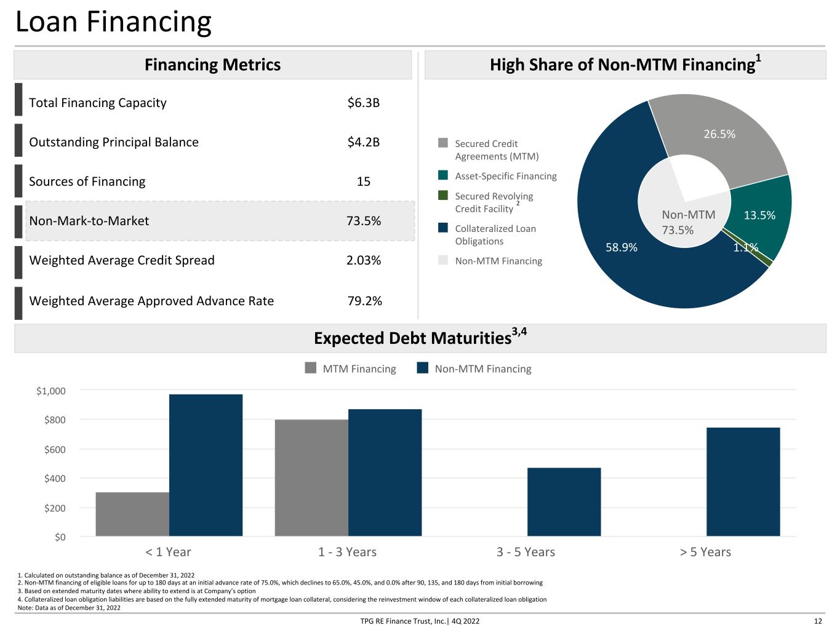Click the Collateralized Loan Obligations navy swatch
This screenshot has height=630, width=840.
[443, 228]
